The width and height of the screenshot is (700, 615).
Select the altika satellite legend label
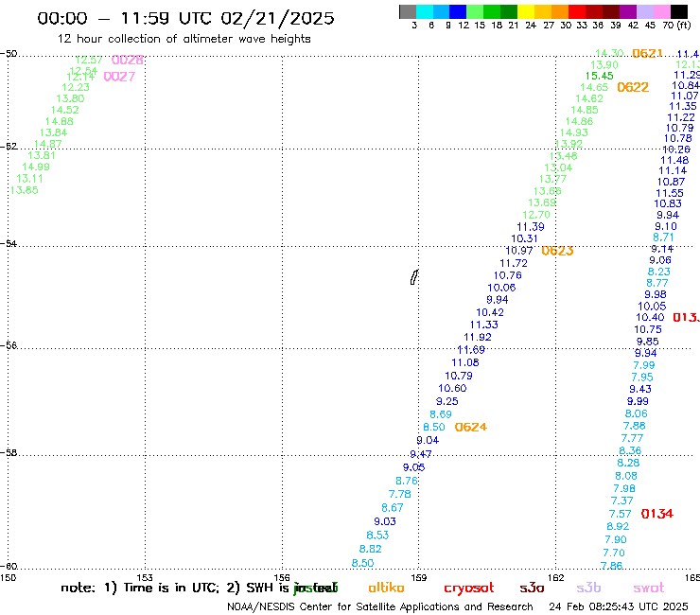pyautogui.click(x=386, y=588)
